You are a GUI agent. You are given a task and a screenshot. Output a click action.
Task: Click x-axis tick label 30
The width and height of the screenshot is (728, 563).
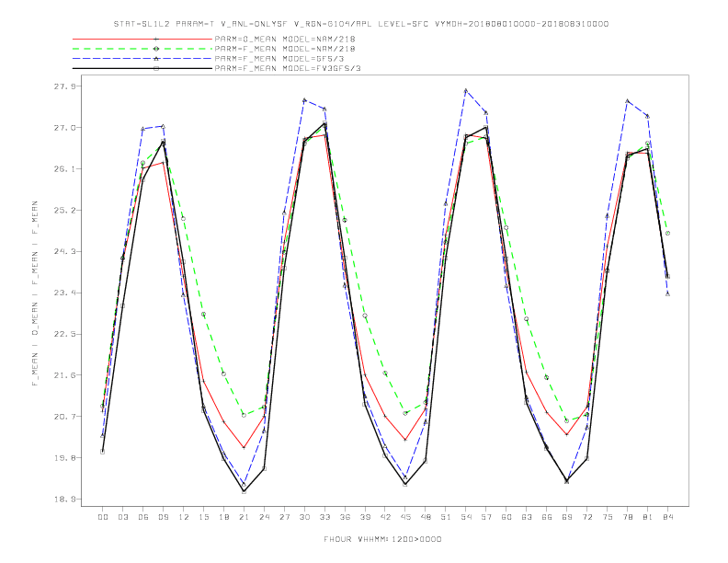304,517
